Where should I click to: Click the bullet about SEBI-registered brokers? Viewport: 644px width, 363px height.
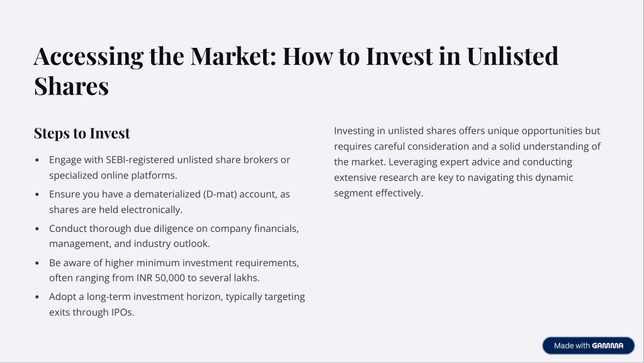169,167
